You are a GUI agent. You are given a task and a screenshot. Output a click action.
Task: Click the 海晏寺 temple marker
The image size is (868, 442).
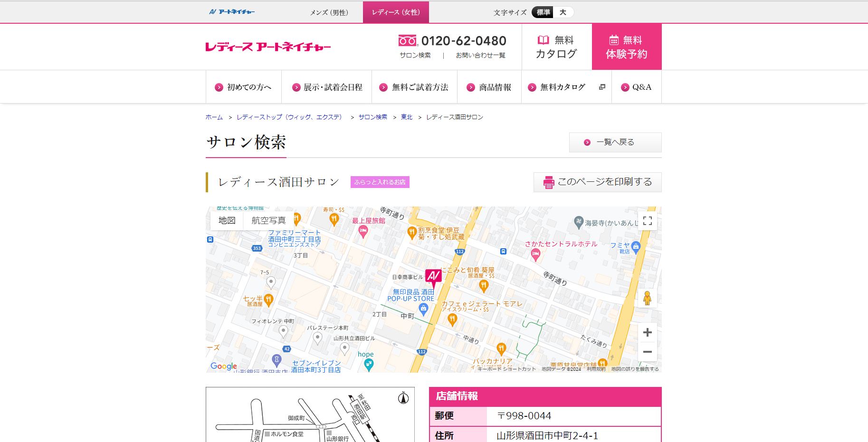pos(579,222)
